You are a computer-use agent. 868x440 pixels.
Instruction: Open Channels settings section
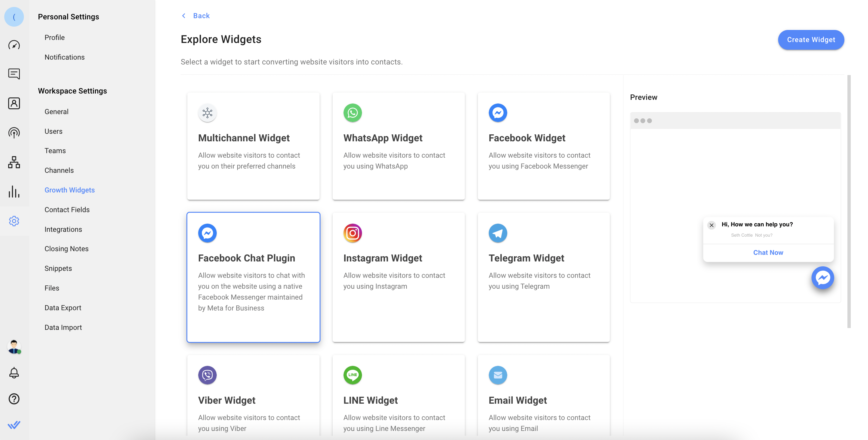59,170
